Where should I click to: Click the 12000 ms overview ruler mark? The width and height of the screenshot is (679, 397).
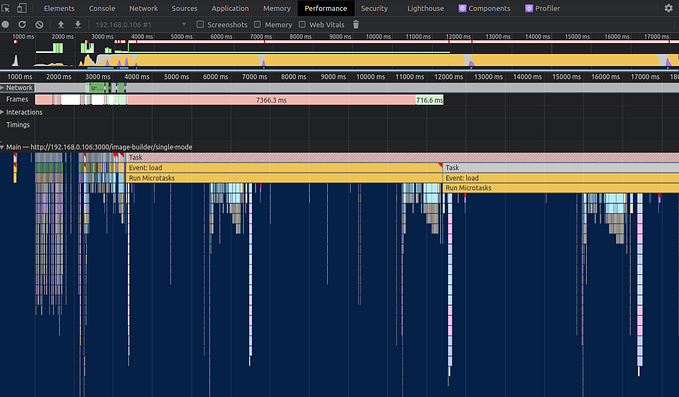(458, 36)
